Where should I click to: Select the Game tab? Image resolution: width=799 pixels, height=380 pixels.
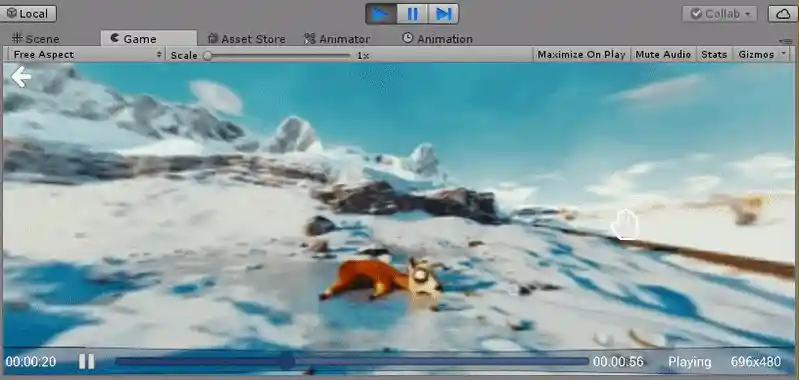point(148,39)
